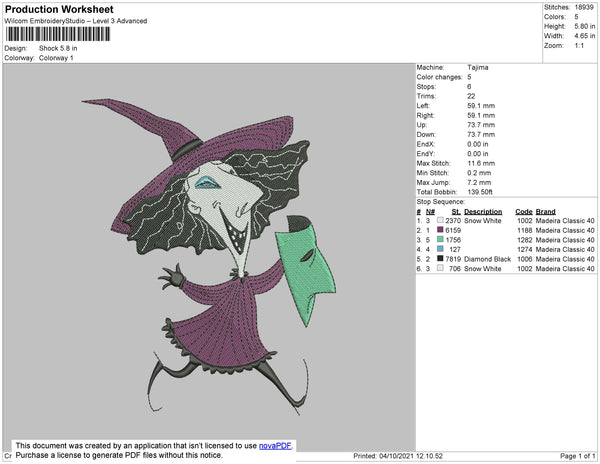600x464 pixels.
Task: Click the Zoom value '1:1'
Action: tap(579, 46)
